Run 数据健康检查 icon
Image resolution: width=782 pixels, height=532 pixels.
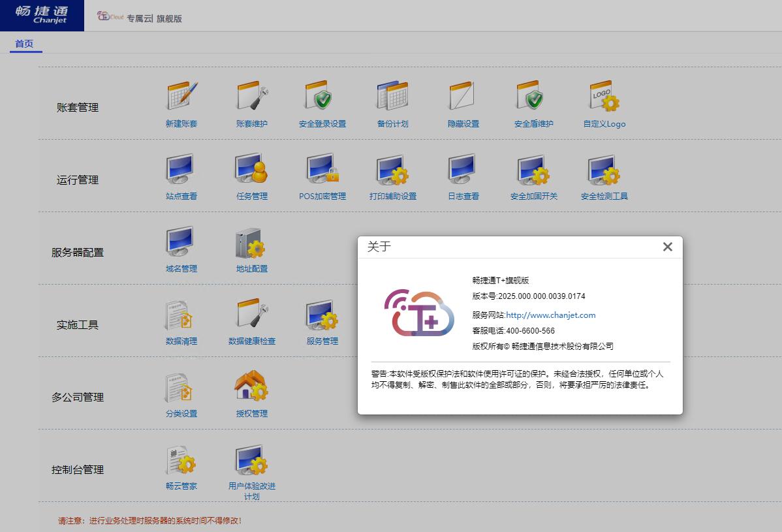click(253, 314)
